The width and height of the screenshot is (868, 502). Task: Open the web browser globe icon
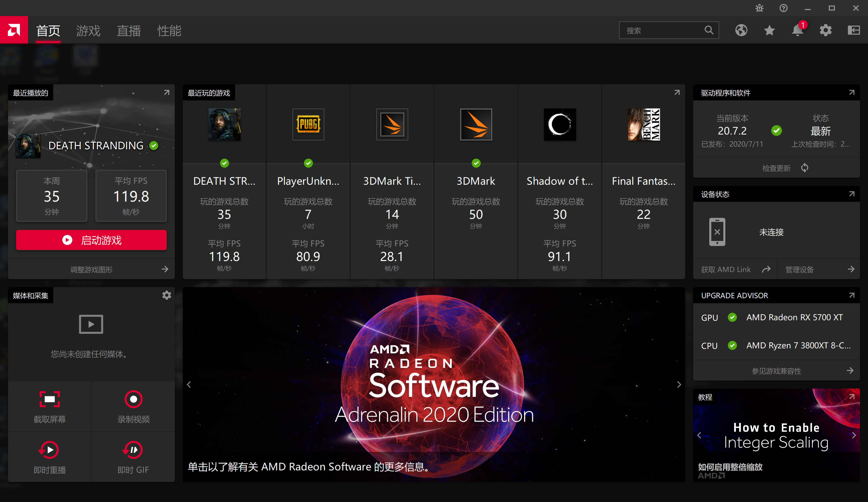tap(741, 30)
